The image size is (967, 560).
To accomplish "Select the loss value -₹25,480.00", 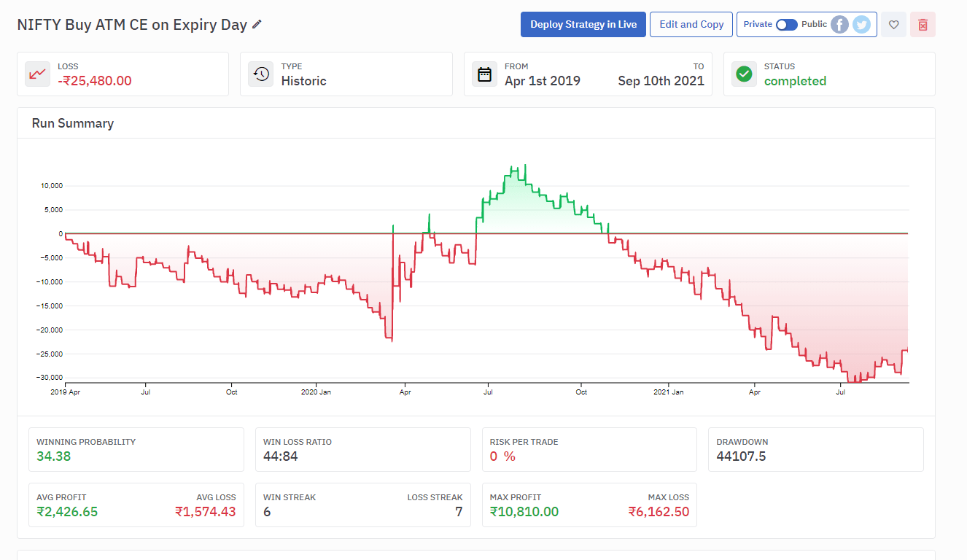I will [95, 81].
